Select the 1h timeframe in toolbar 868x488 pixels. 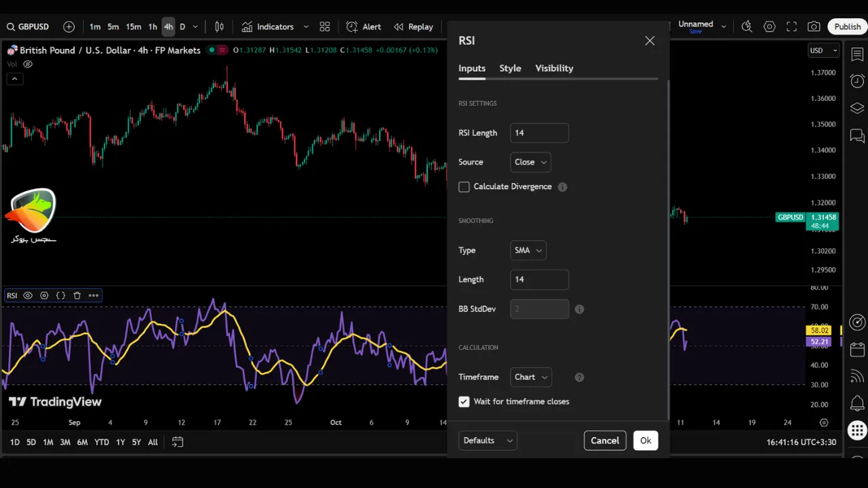pos(153,27)
